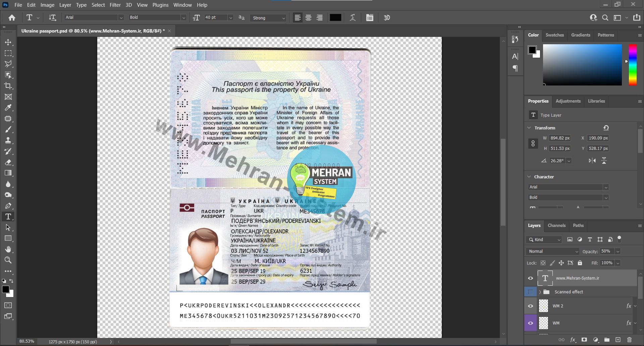Add a layer mask

coord(584,340)
